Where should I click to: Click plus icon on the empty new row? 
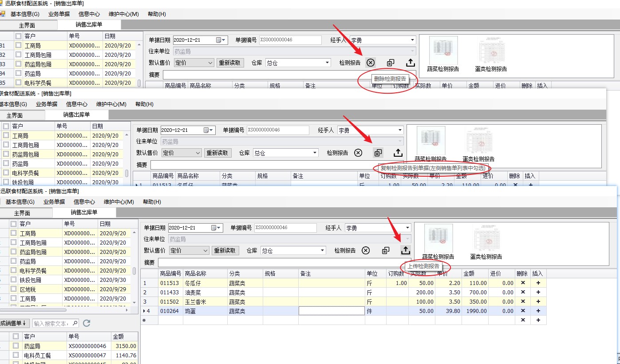[538, 320]
